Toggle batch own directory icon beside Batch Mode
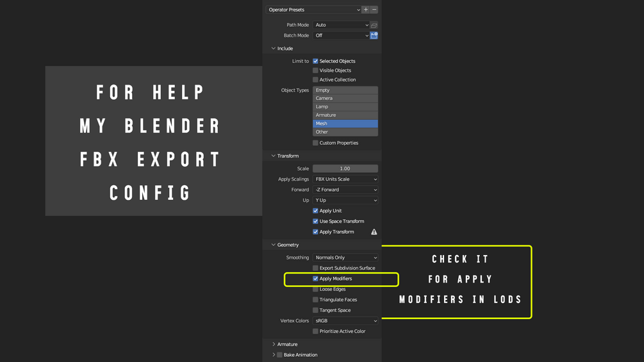 point(374,36)
